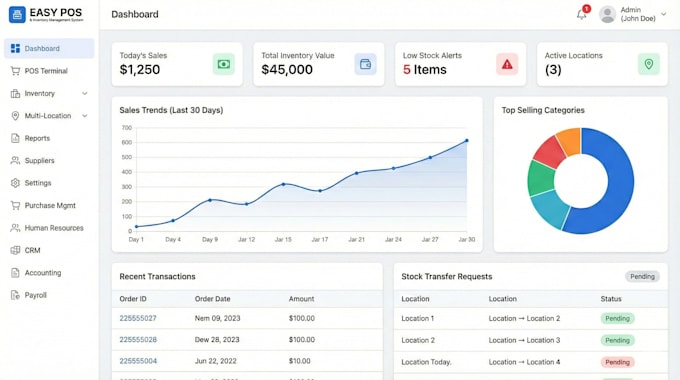Expand the Admin account dropdown chevron
The width and height of the screenshot is (680, 380).
pyautogui.click(x=664, y=14)
